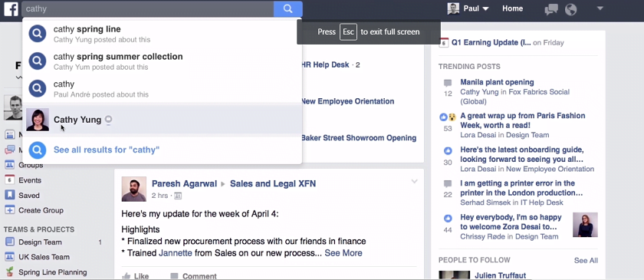Open the IT Help Desk group link

[542, 203]
